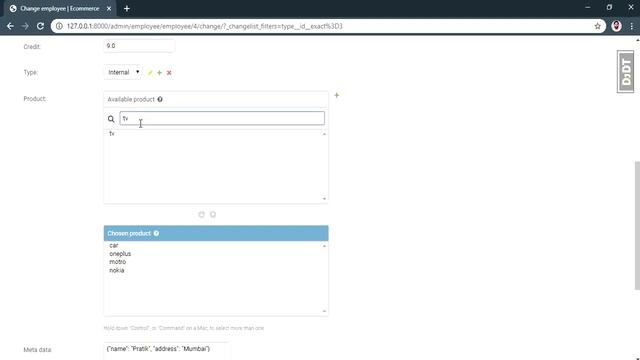
Task: Add another product with green plus
Action: tap(337, 95)
